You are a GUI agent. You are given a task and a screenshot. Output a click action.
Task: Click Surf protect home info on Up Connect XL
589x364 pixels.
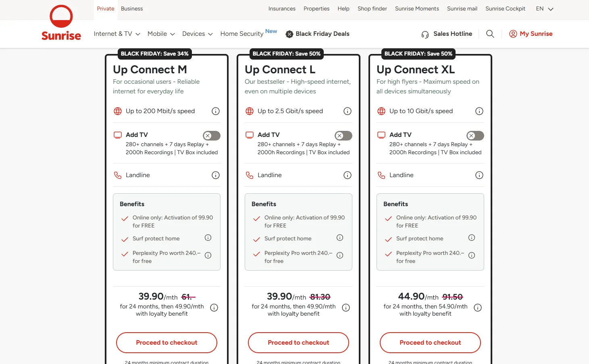[472, 238]
